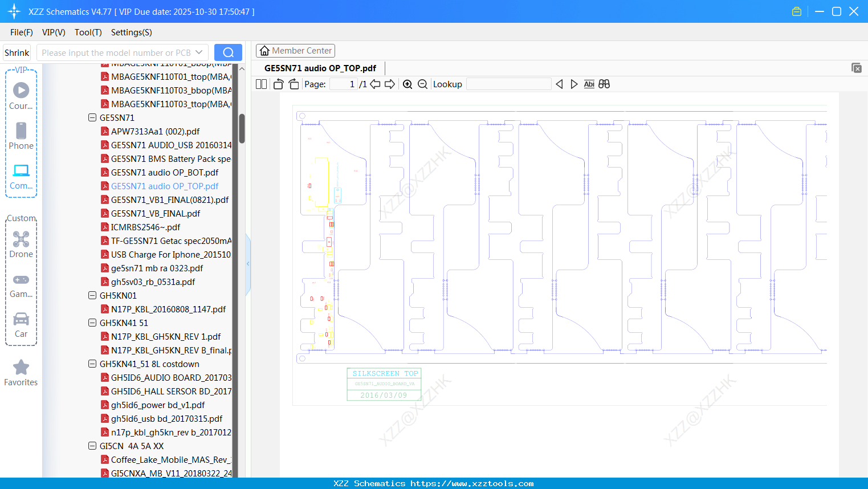Select GE5SN71 audio OP_TOP.pdf tab

pos(320,68)
